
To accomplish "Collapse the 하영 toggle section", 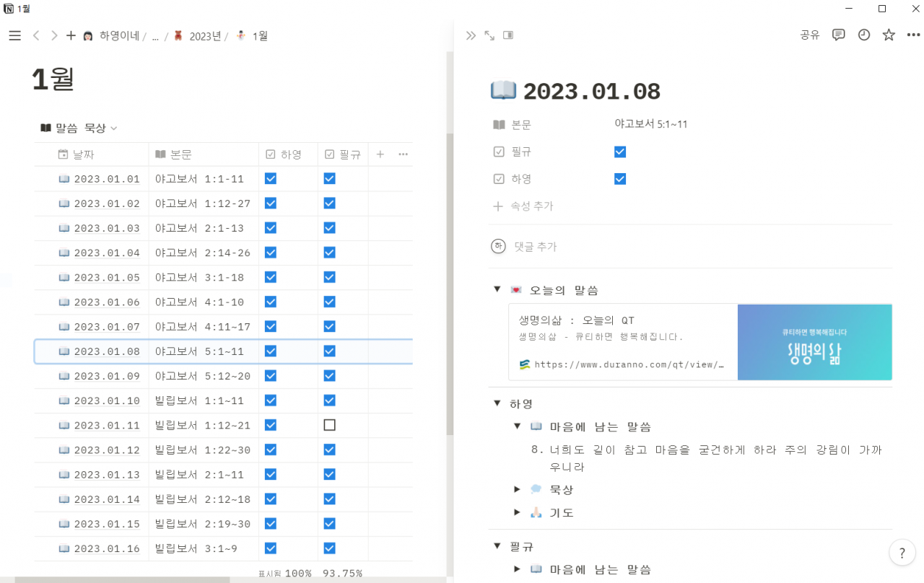I will pos(497,403).
